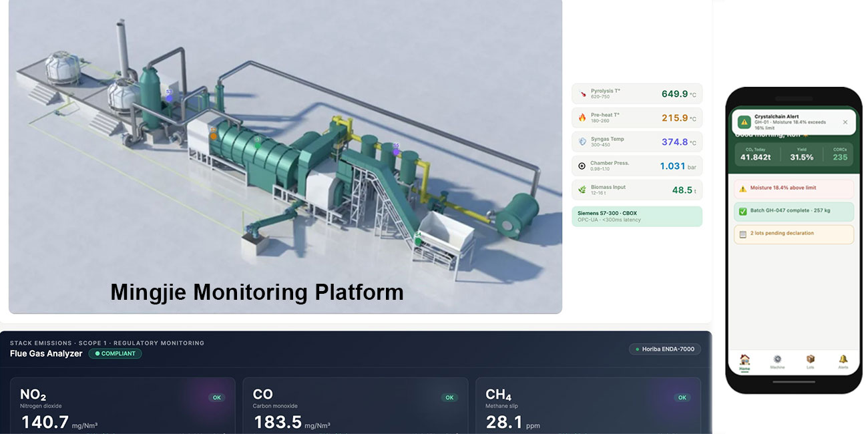Click 'STACK EMISSIONS · SCOPE 1 · REGULATORY MONITORING' text
This screenshot has height=434, width=868.
[107, 343]
